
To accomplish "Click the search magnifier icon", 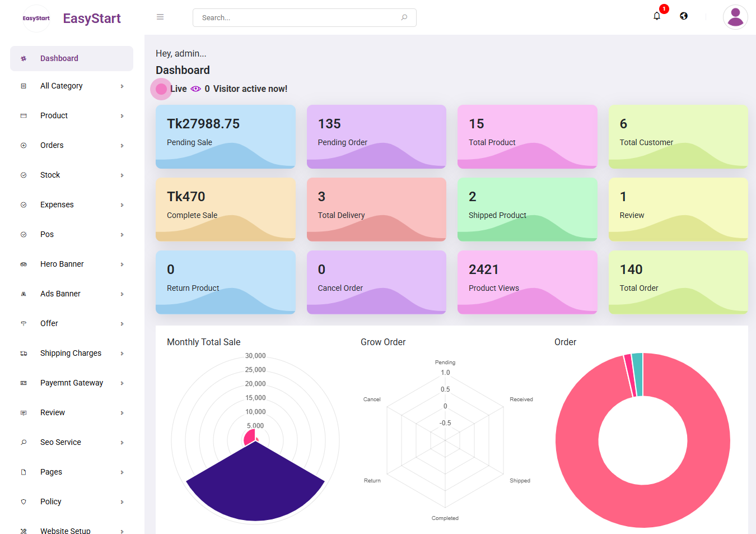I will [404, 17].
